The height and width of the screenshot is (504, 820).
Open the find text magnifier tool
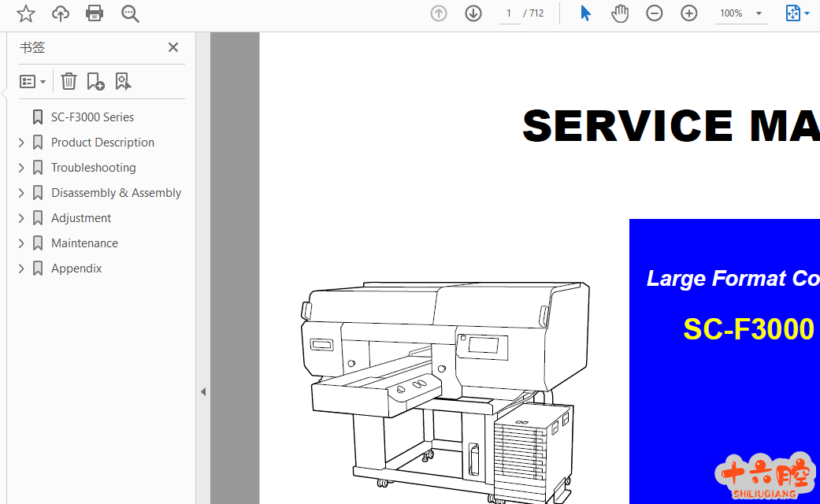(x=130, y=13)
